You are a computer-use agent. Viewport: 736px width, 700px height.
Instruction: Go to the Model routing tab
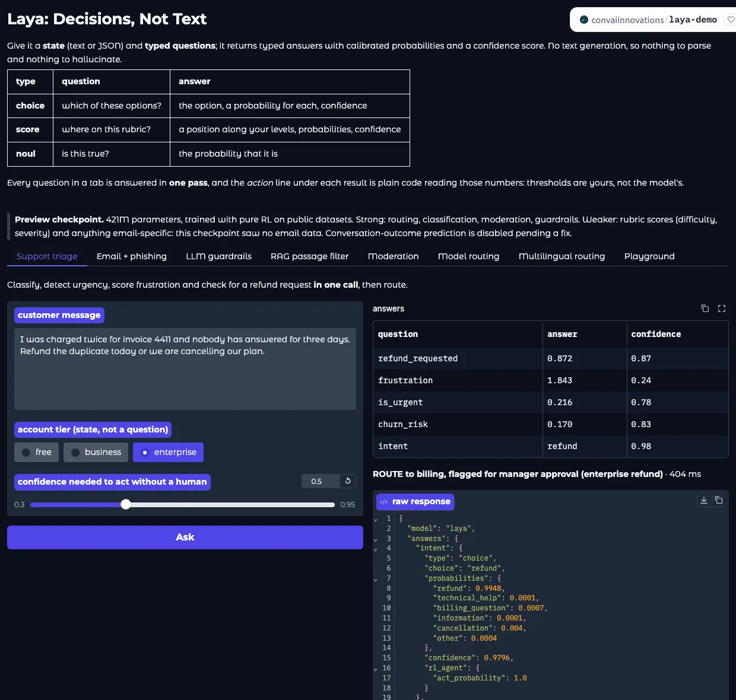coord(469,256)
